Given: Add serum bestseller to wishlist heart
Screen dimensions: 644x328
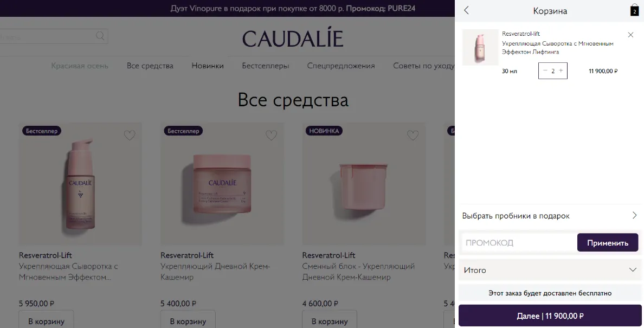Looking at the screenshot, I should pos(130,135).
